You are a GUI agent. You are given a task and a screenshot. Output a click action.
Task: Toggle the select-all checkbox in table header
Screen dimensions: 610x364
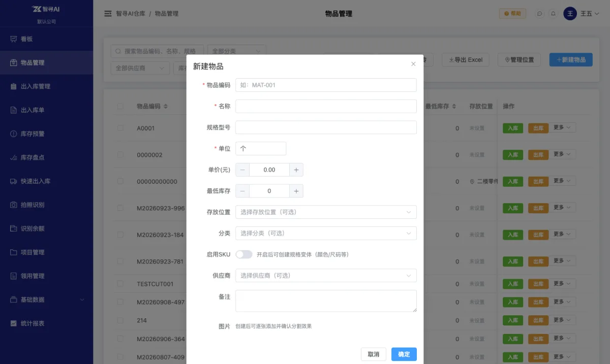120,107
